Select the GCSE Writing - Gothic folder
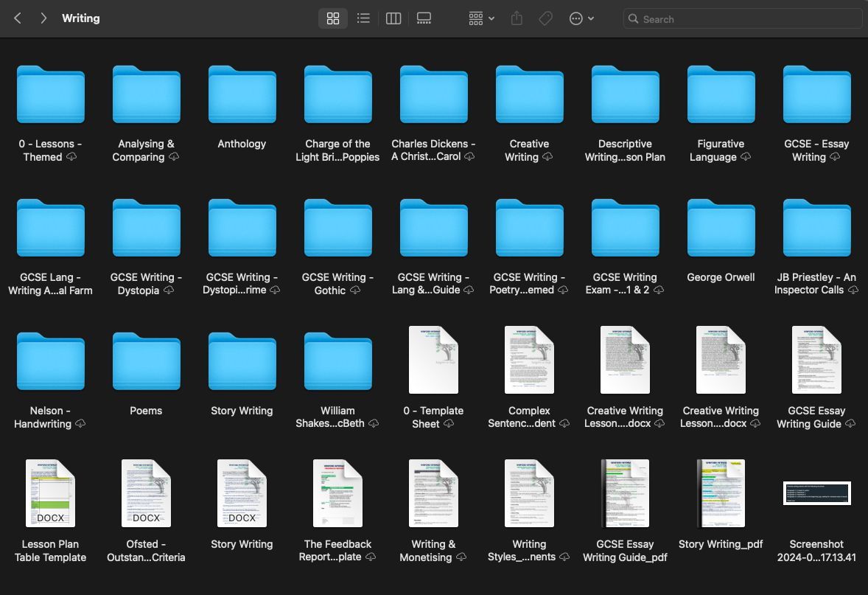The height and width of the screenshot is (595, 868). pos(337,228)
